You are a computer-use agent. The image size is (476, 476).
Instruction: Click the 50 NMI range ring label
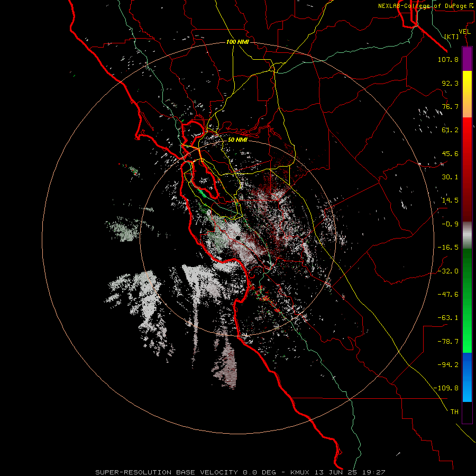click(237, 140)
